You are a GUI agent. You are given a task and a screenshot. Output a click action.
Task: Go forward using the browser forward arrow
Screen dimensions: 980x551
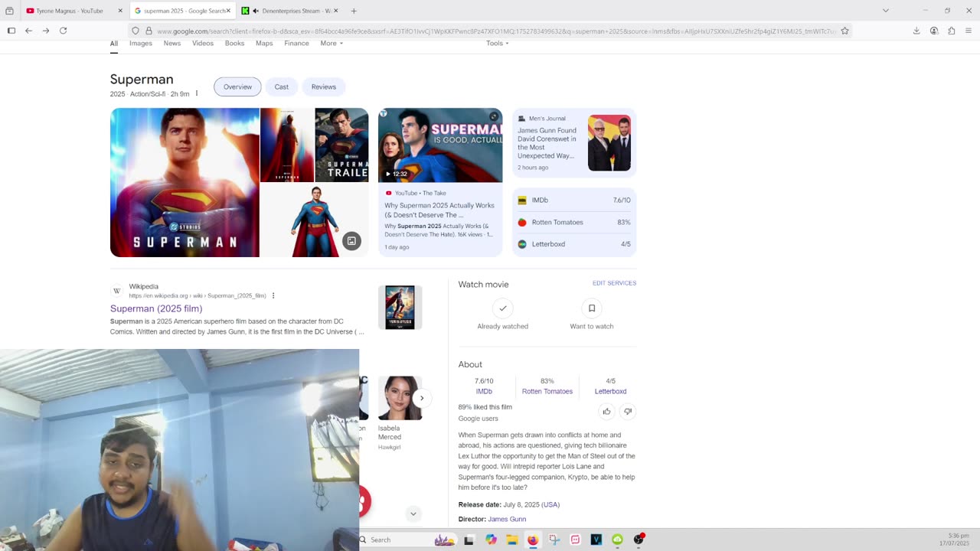pyautogui.click(x=46, y=31)
